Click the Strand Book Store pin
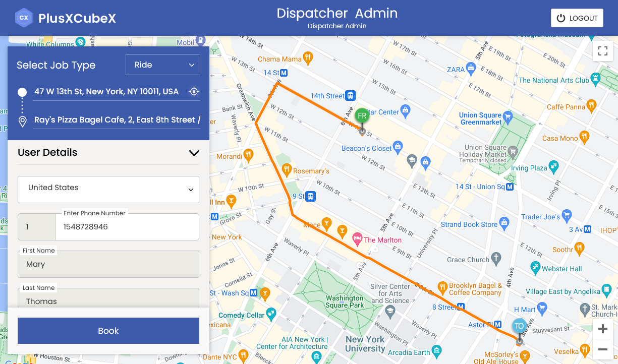This screenshot has width=618, height=364. point(504,223)
